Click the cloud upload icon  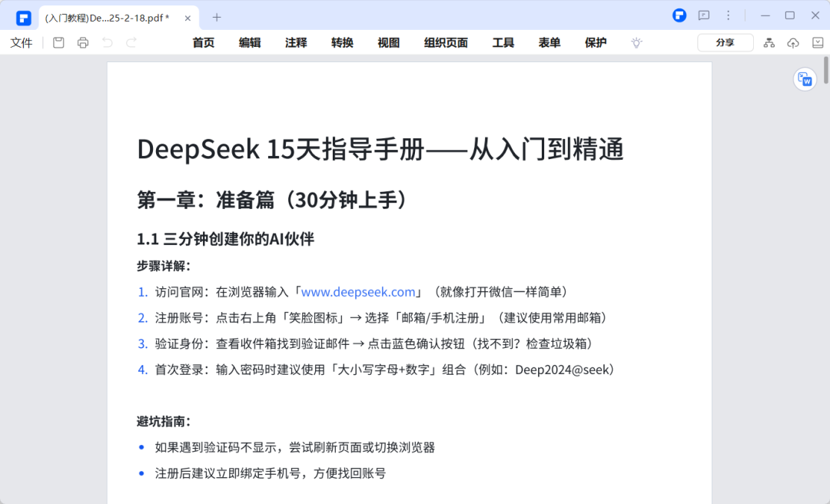point(793,43)
